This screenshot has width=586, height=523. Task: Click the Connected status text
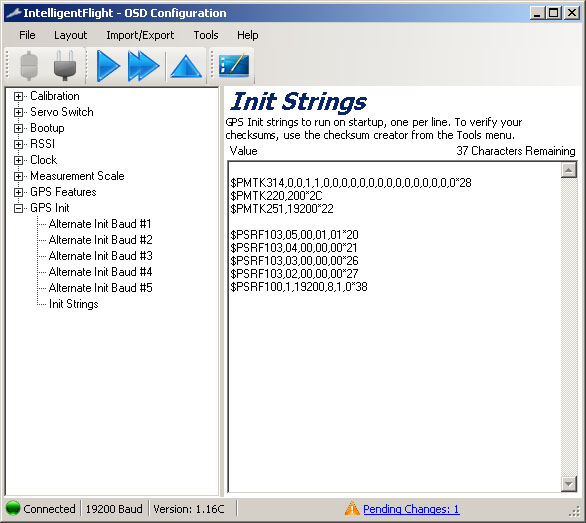click(x=49, y=509)
